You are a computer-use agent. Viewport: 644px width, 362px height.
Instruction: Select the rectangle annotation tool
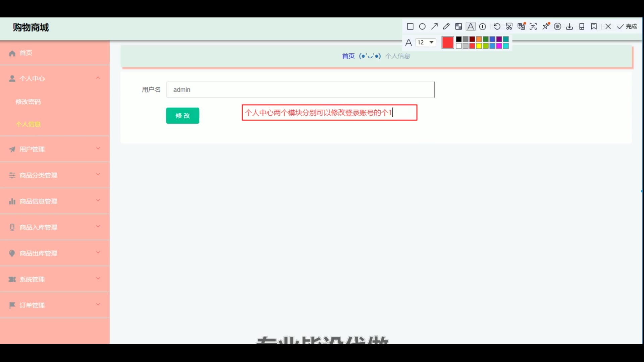(410, 26)
